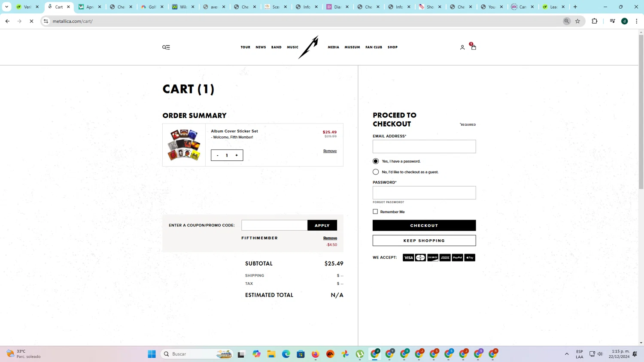Open the user account icon
The width and height of the screenshot is (644, 362).
(x=462, y=47)
